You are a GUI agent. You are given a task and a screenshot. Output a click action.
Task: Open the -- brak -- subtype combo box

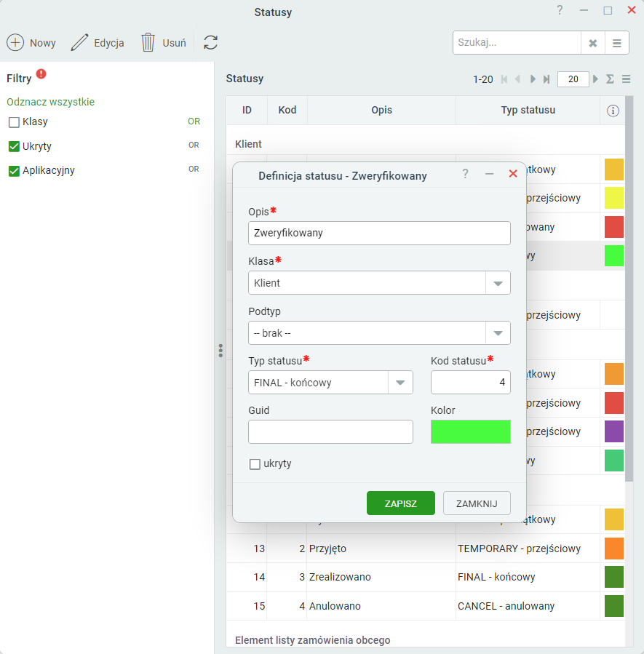click(x=379, y=333)
